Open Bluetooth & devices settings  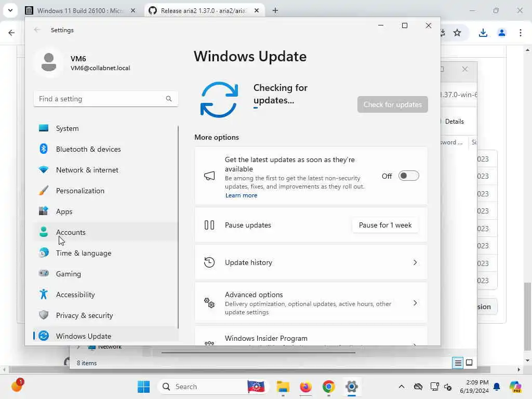pyautogui.click(x=105, y=149)
